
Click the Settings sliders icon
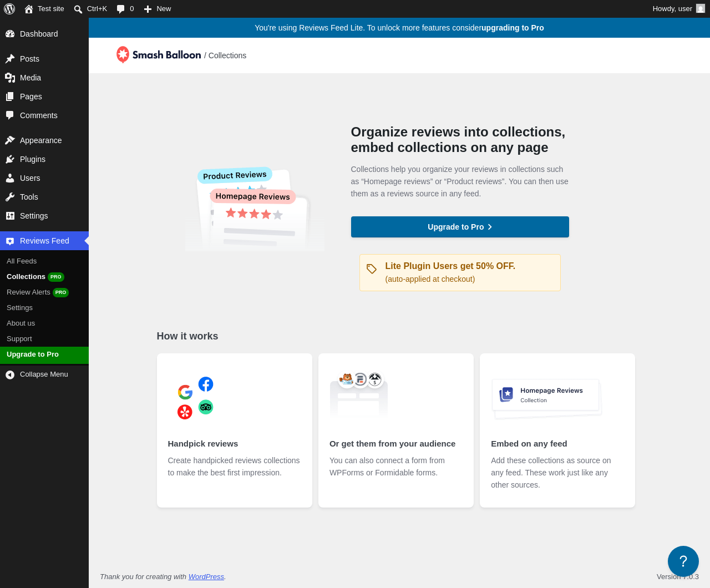[10, 216]
